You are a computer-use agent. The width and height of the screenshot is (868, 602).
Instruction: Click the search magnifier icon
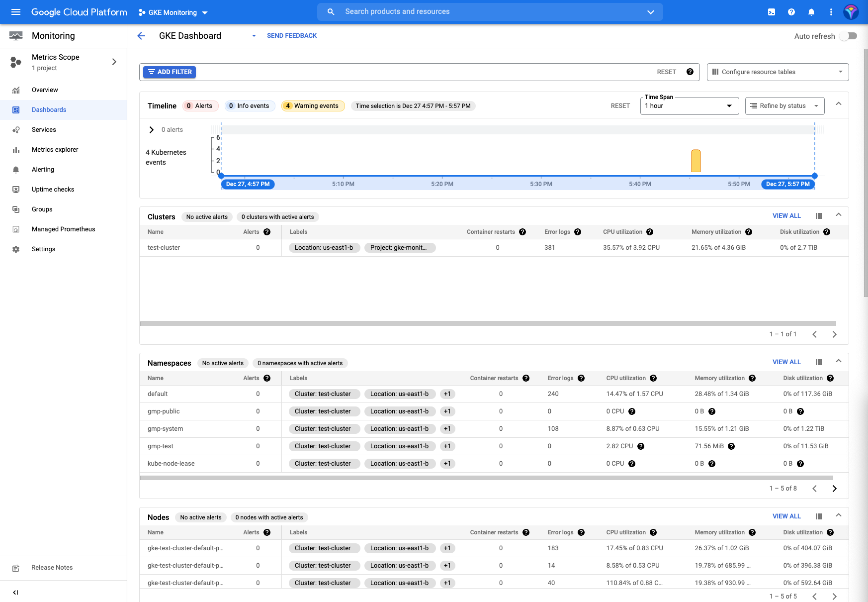click(x=331, y=12)
